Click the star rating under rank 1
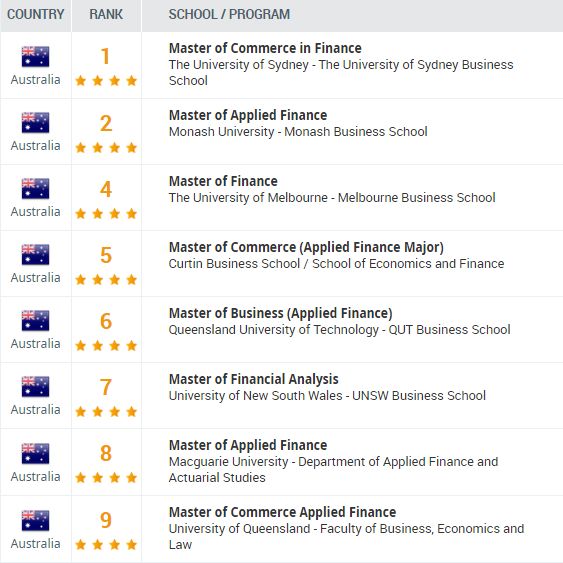Viewport: 563px width, 563px height. click(106, 81)
